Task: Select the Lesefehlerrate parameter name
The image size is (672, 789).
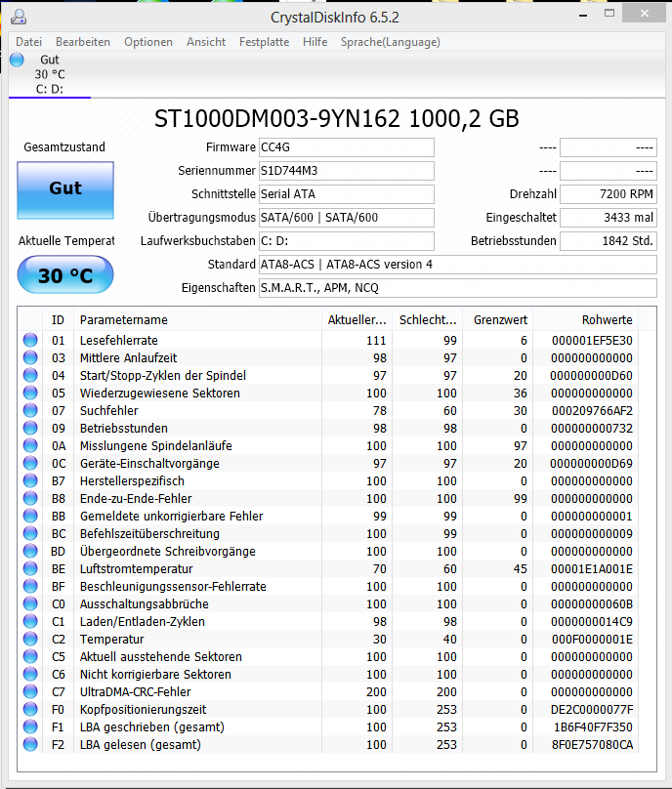Action: coord(119,341)
